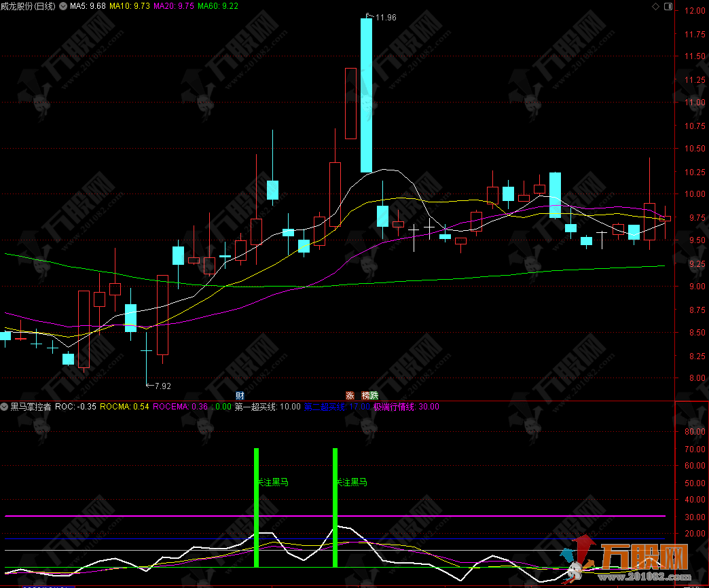Click the 第一超买线: 10.00 label
709x588 pixels.
click(x=268, y=407)
